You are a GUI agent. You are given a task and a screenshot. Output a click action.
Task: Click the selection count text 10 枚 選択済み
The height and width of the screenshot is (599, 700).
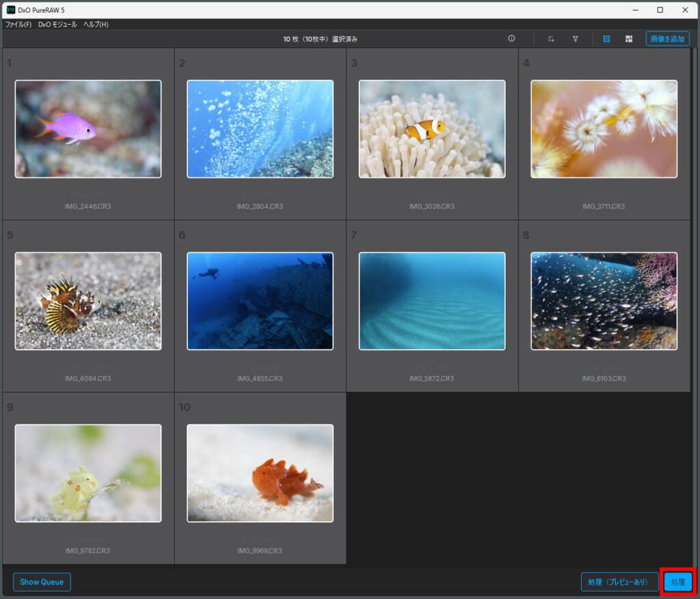pyautogui.click(x=320, y=39)
